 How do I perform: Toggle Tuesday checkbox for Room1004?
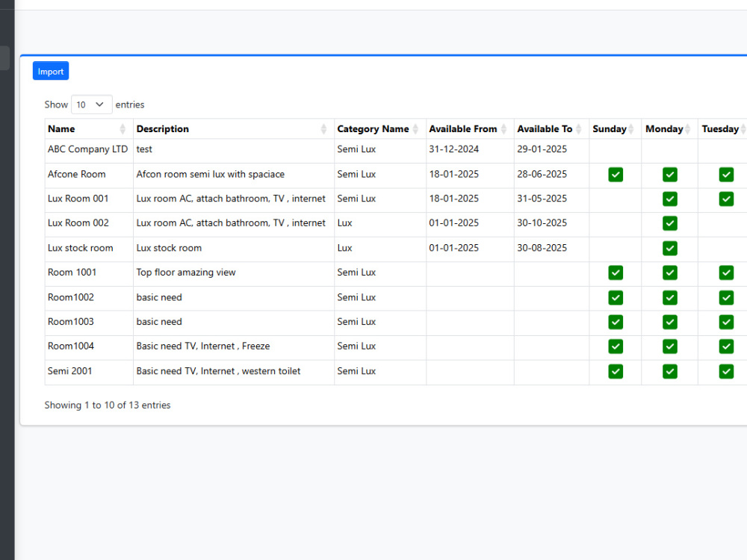(726, 346)
